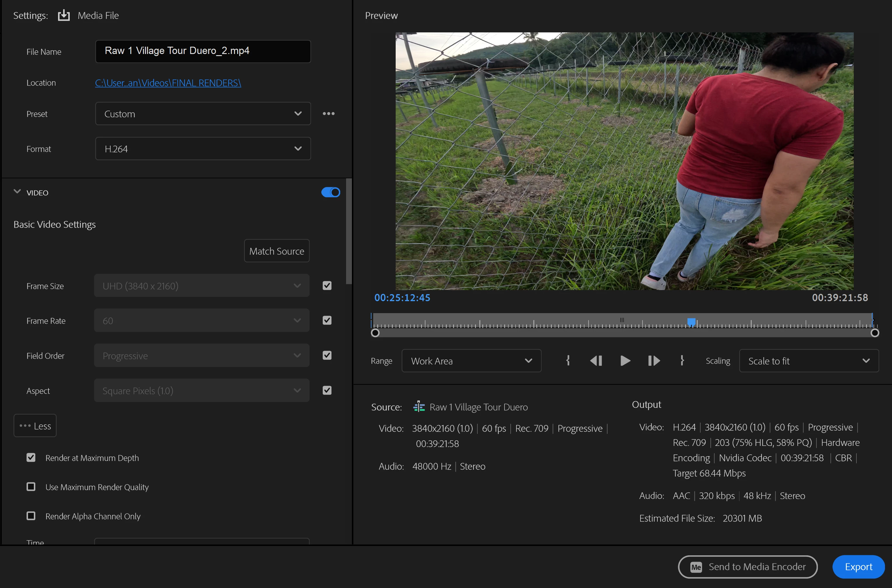Viewport: 892px width, 588px height.
Task: Click the Set Out Point icon
Action: tap(682, 361)
